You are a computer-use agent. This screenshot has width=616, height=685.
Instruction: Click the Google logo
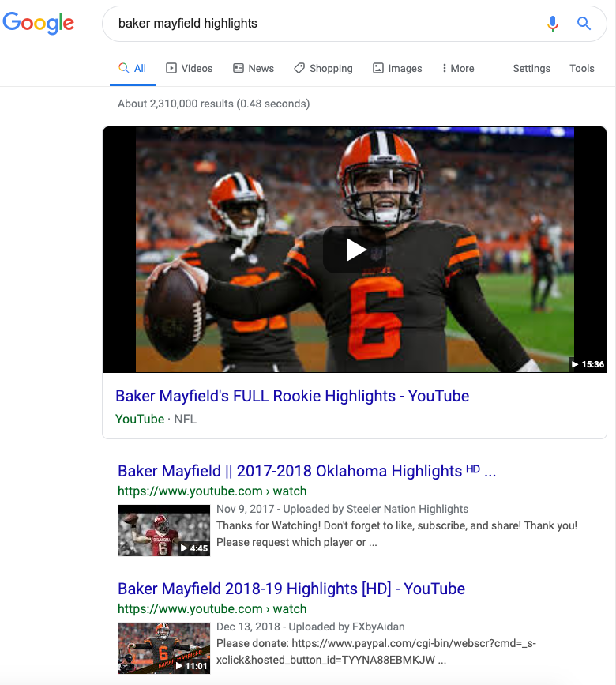coord(39,23)
